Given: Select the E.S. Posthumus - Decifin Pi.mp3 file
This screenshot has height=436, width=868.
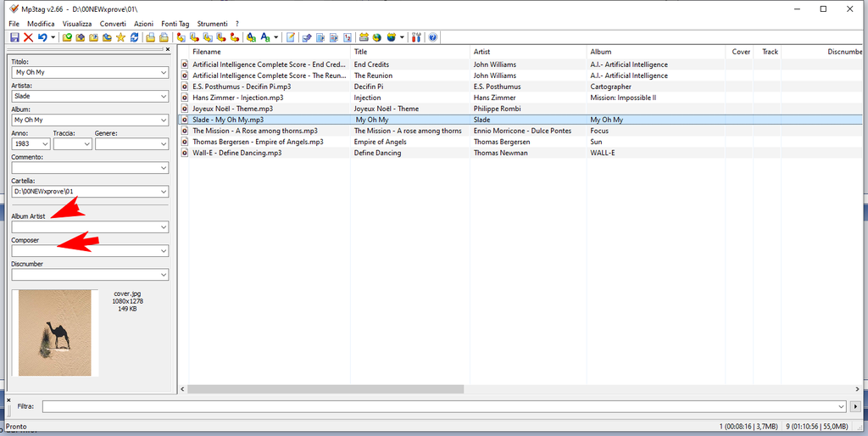Looking at the screenshot, I should pos(242,87).
